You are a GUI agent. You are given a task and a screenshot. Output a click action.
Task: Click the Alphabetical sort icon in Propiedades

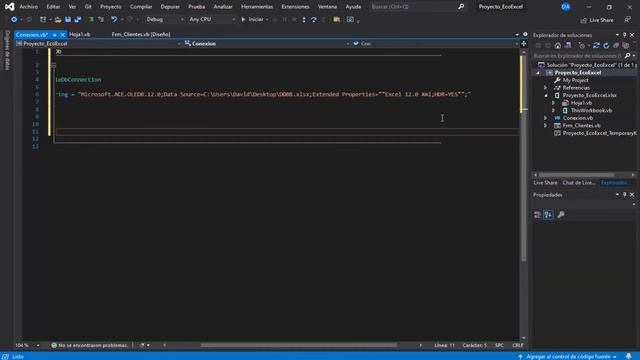549,215
